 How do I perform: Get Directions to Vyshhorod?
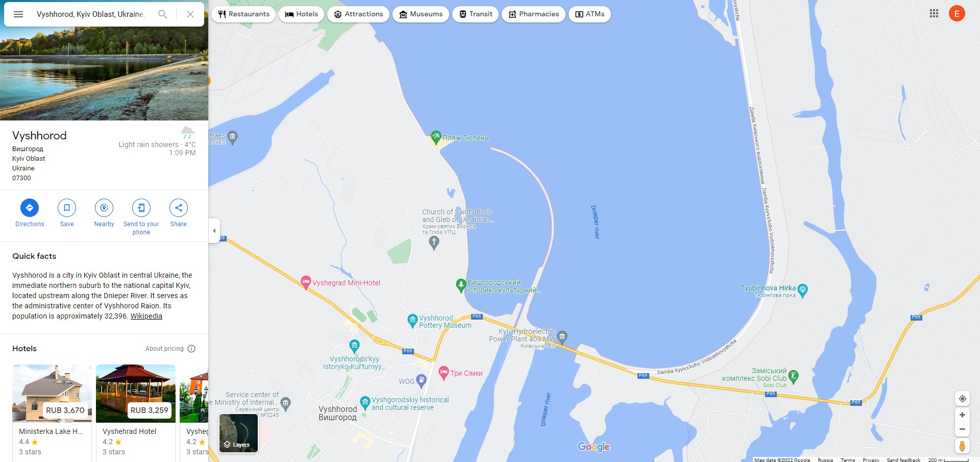30,213
